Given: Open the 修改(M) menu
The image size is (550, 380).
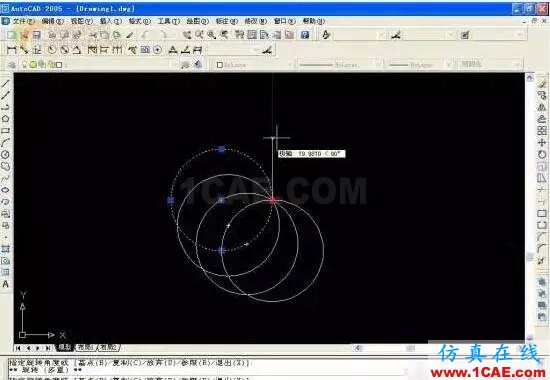Looking at the screenshot, I should [x=255, y=21].
